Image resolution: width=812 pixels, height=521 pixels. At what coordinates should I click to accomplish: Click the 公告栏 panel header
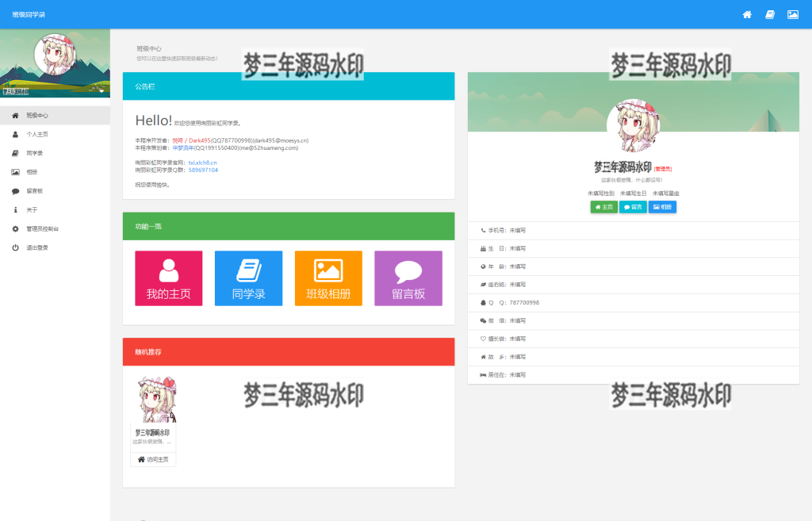click(x=289, y=86)
